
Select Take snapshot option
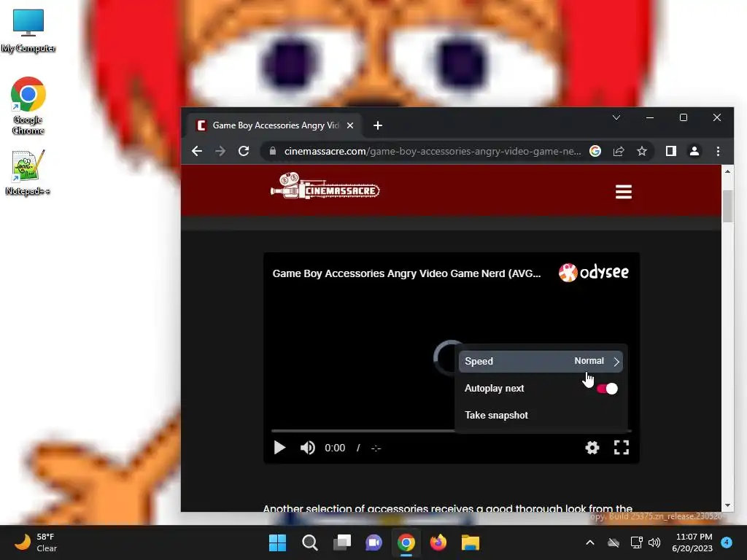[x=496, y=415]
